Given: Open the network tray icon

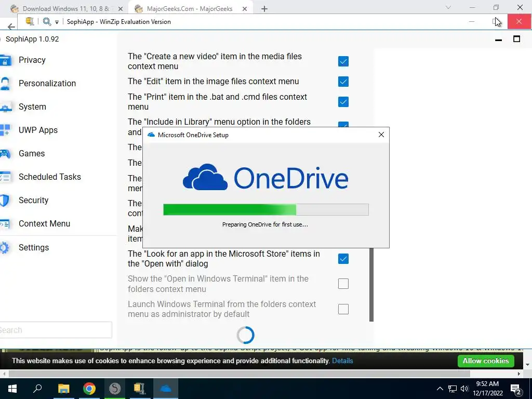Looking at the screenshot, I should pyautogui.click(x=453, y=389).
